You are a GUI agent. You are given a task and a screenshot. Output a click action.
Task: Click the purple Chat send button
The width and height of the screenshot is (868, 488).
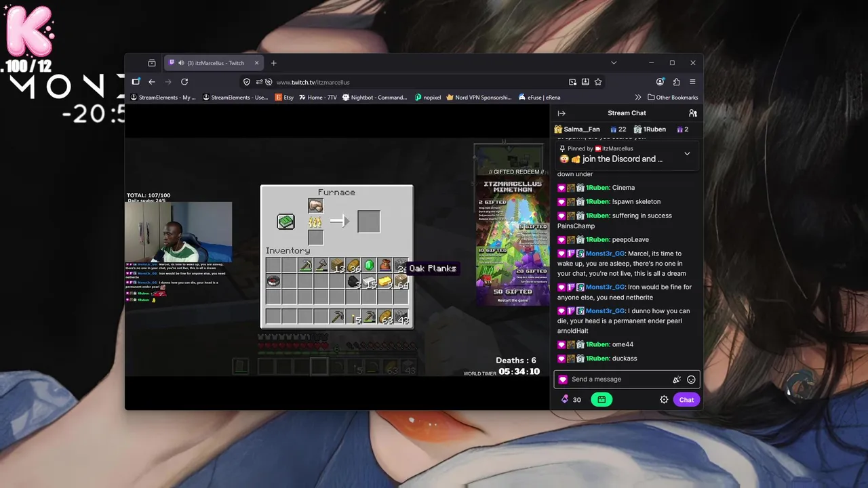686,400
